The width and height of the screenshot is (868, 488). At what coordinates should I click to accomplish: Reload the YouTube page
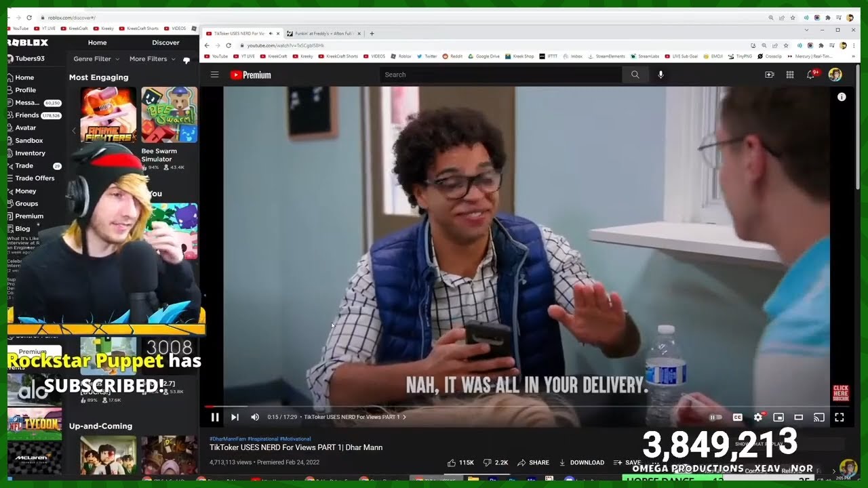coord(228,45)
